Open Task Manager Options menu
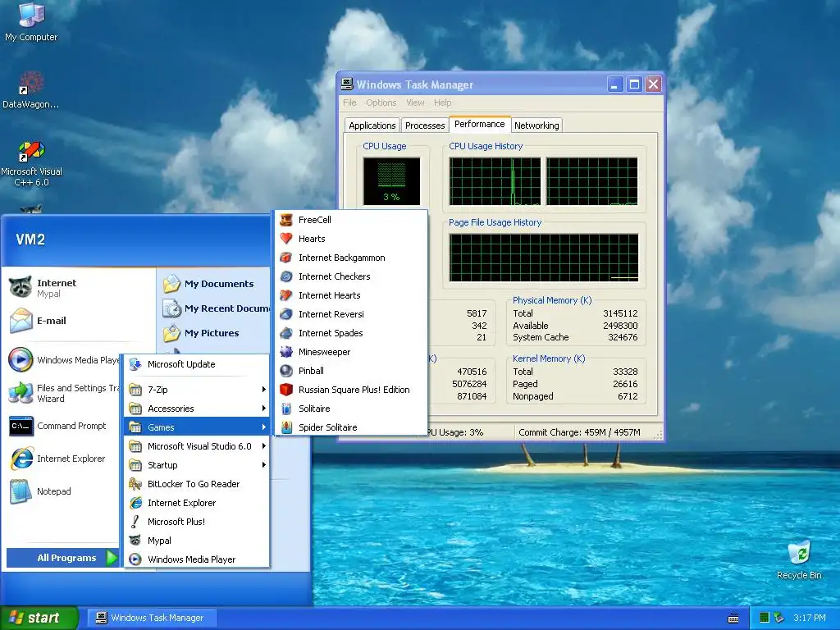 [x=381, y=103]
